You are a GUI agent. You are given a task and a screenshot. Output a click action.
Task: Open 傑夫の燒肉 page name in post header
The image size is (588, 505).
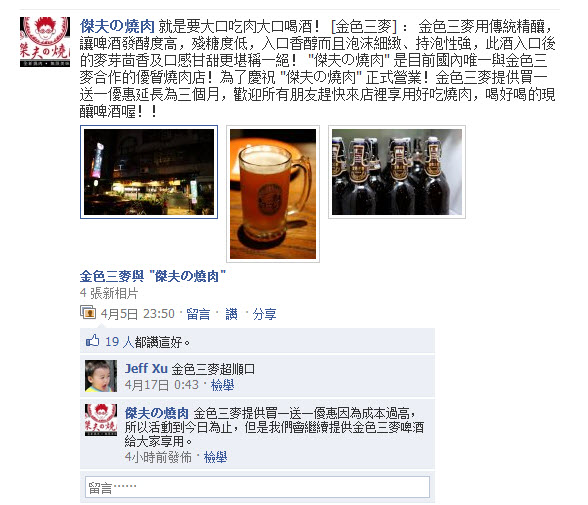[x=117, y=26]
